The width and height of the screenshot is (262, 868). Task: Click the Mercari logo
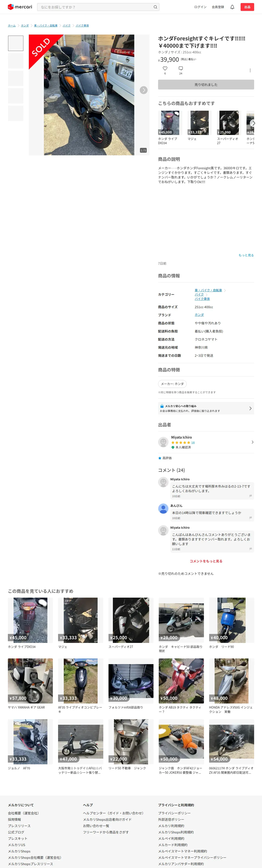click(20, 7)
